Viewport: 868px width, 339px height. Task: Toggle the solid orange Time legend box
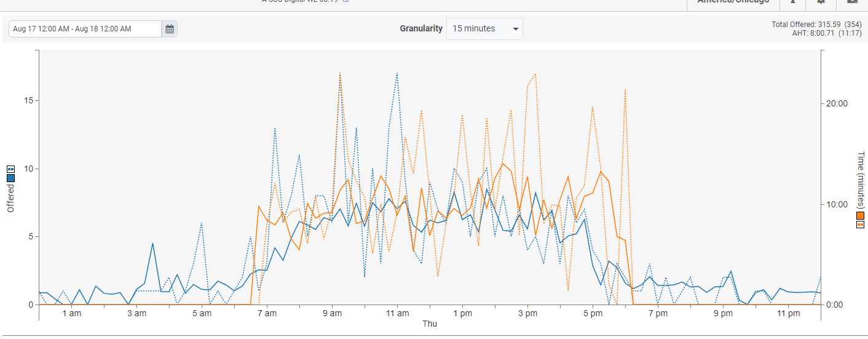(860, 215)
